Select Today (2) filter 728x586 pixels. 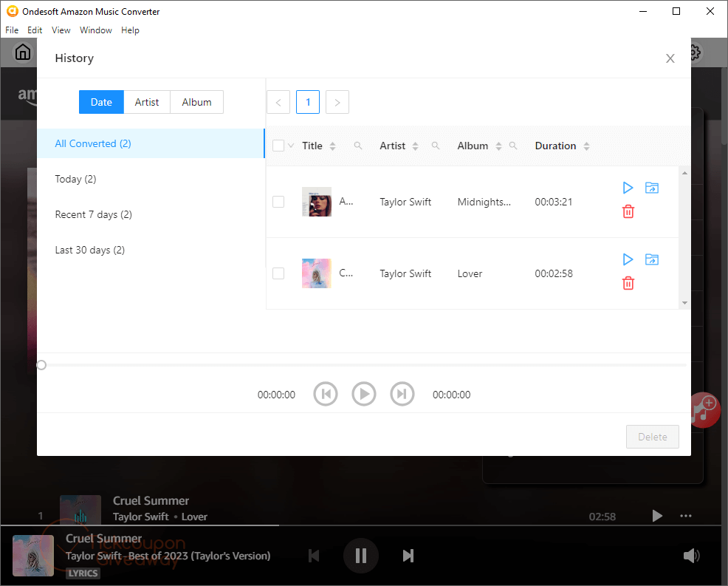(x=151, y=179)
